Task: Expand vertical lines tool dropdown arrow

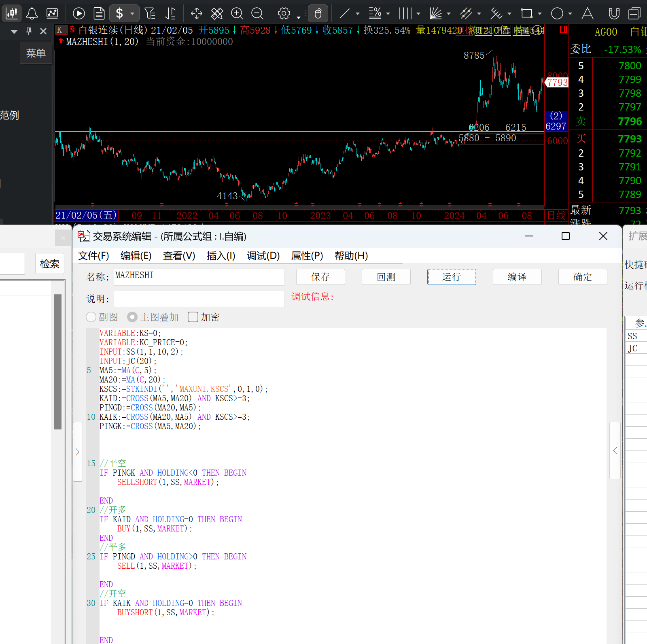Action: click(x=418, y=14)
